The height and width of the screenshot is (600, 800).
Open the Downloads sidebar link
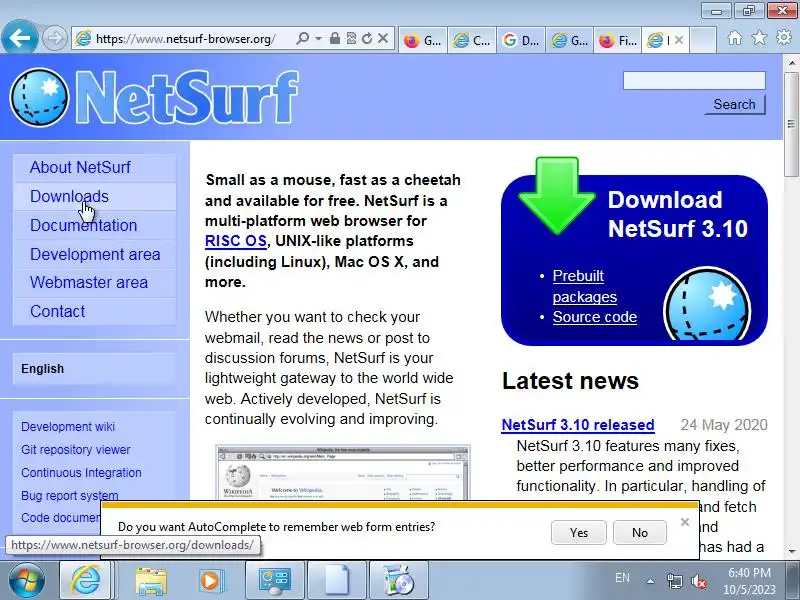pos(69,196)
